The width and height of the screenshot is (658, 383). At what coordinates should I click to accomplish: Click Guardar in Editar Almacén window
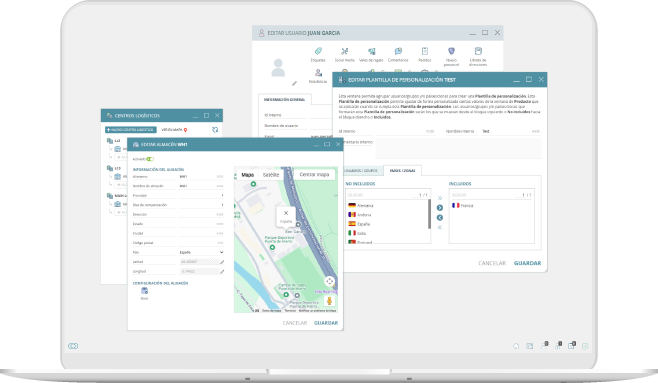point(326,323)
